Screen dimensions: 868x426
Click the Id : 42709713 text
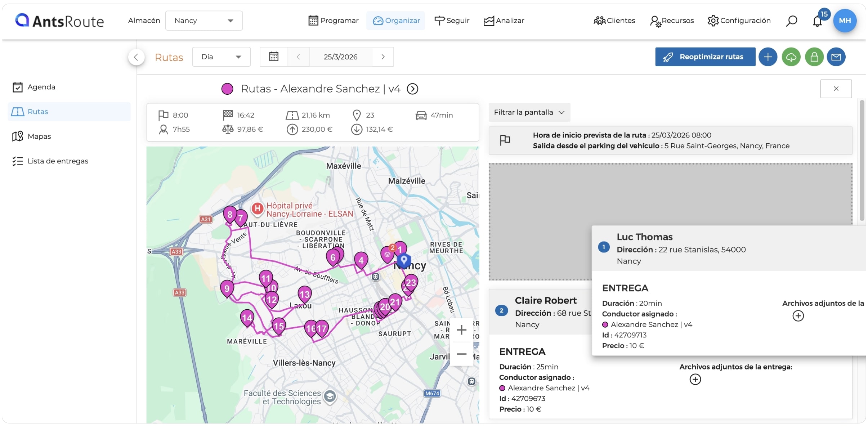624,335
